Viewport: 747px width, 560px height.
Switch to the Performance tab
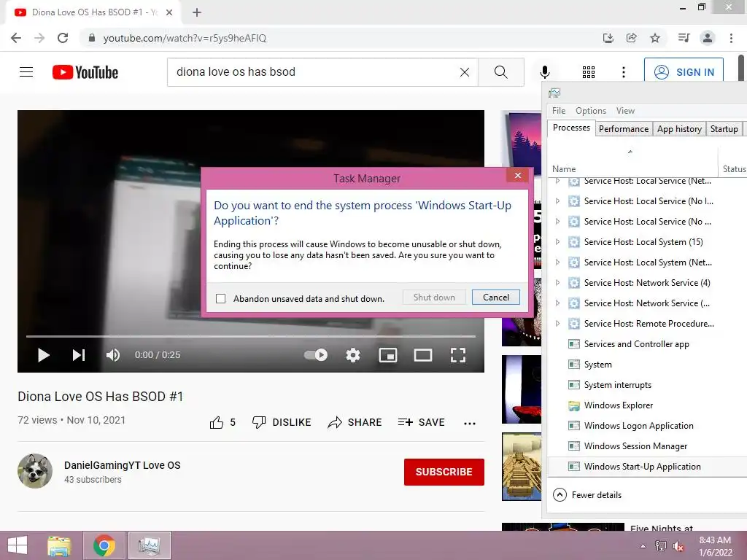624,129
